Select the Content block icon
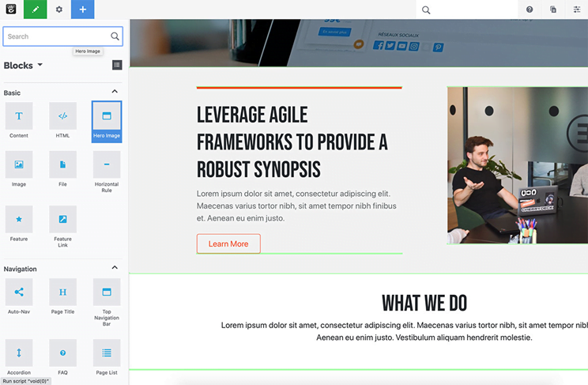Screen dimensions: 588x385 pos(19,116)
